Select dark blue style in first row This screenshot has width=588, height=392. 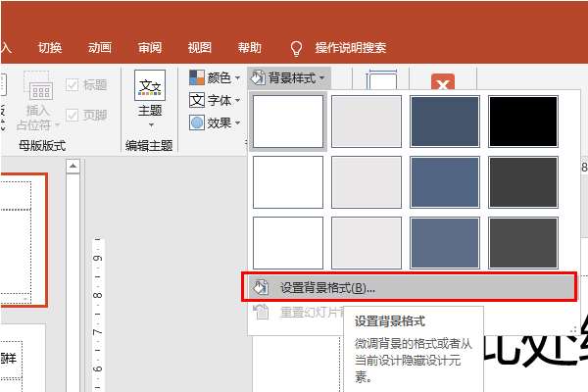click(445, 122)
